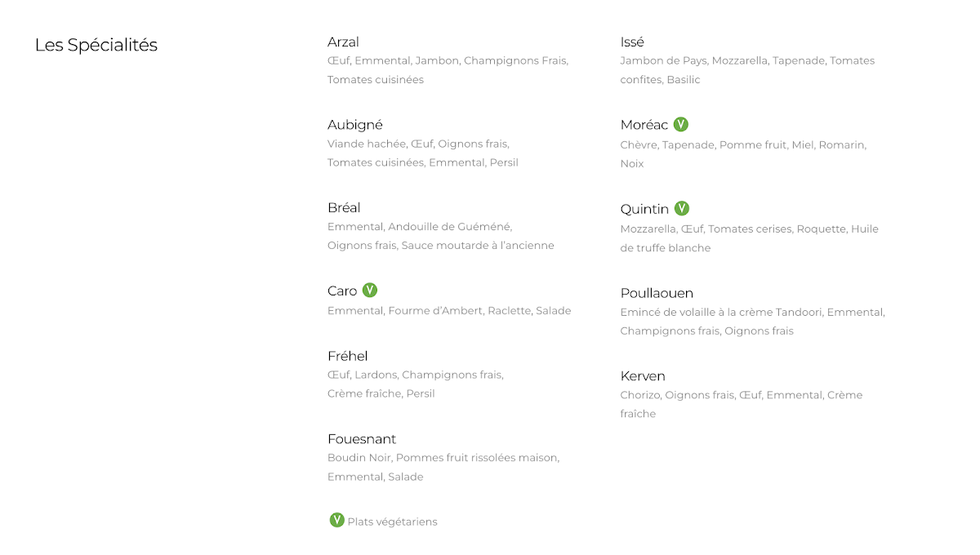The width and height of the screenshot is (980, 555).
Task: Click the Emincé de volaille description text
Action: [x=753, y=322]
